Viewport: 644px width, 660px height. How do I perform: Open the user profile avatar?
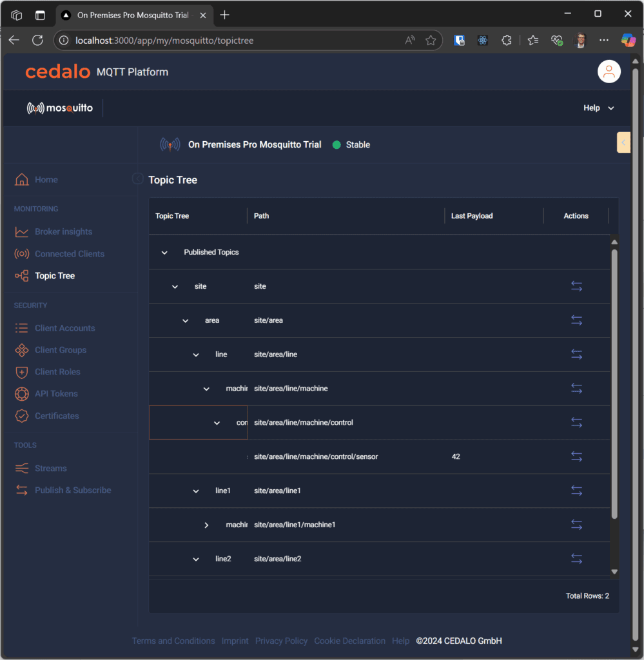pyautogui.click(x=609, y=72)
